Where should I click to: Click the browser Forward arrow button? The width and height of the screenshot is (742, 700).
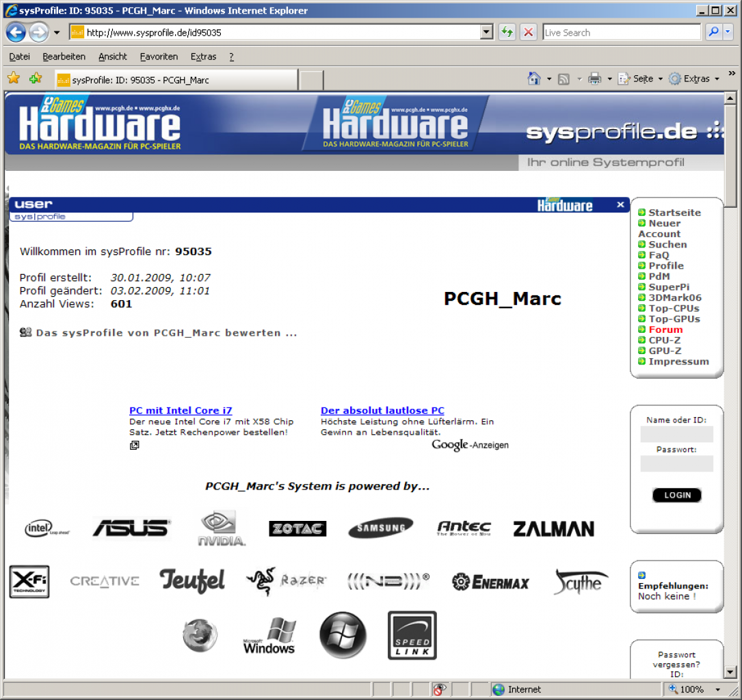pos(39,32)
